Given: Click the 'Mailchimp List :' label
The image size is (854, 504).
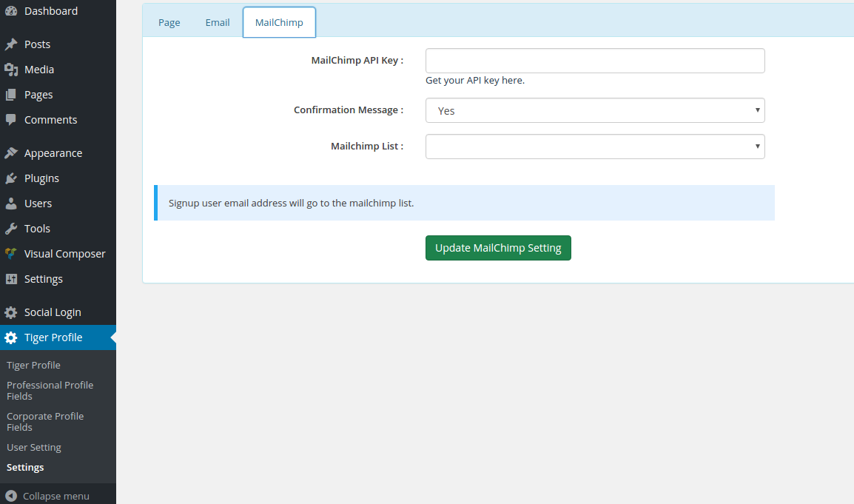Looking at the screenshot, I should pyautogui.click(x=367, y=146).
